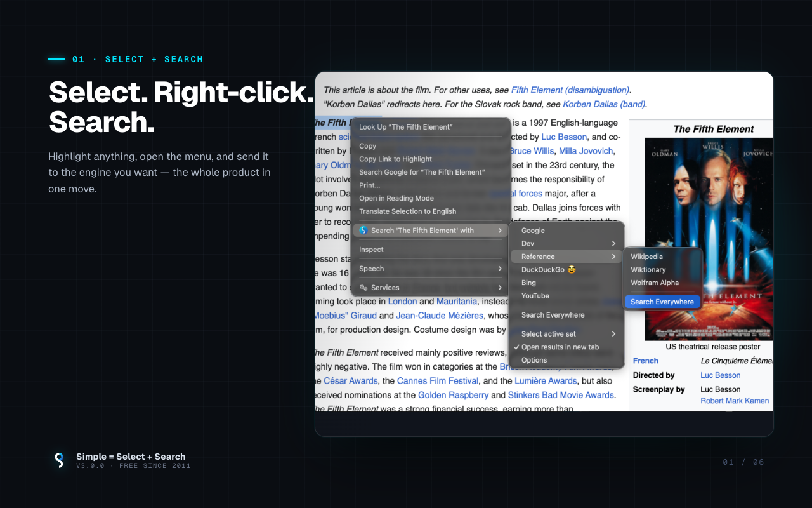This screenshot has width=812, height=508.
Task: Click the S logo beside Simple = Select + Search
Action: click(x=59, y=460)
